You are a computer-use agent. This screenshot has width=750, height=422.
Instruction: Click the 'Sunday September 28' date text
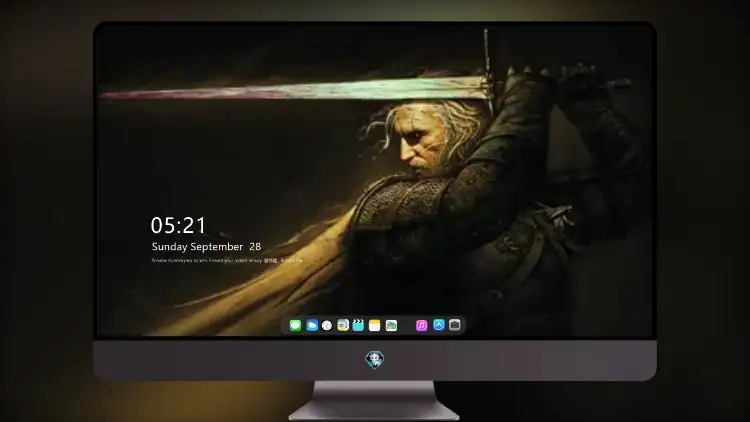click(x=206, y=247)
